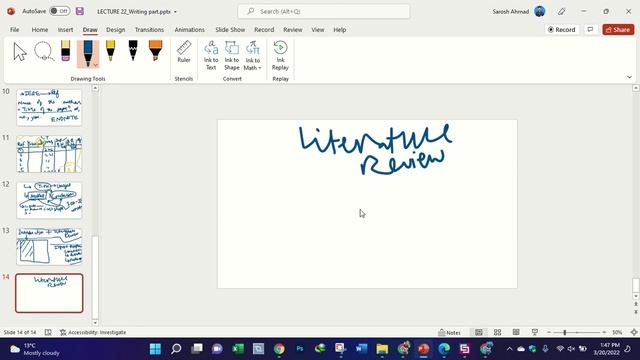Screen dimensions: 640x360
Task: Open Windows Start menu
Action: (x=155, y=349)
